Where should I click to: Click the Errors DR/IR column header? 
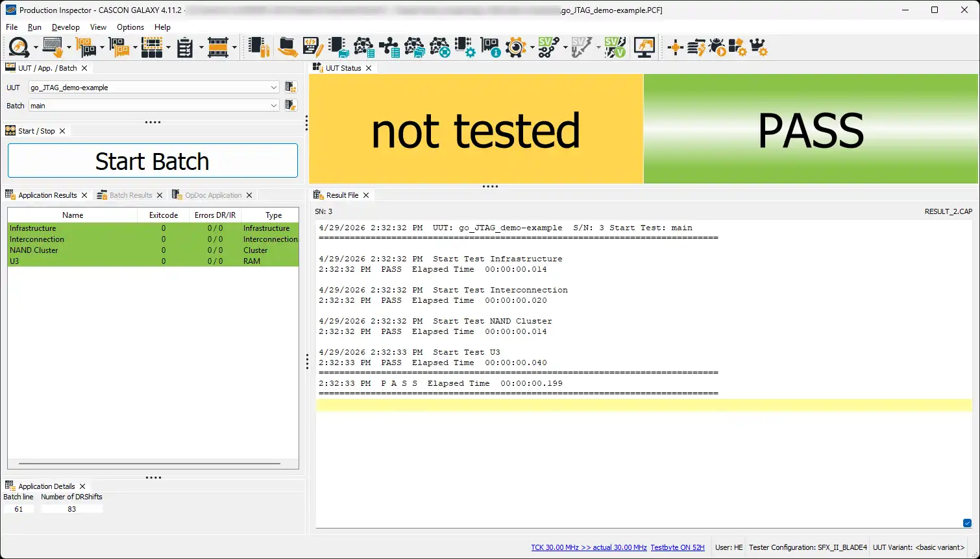[215, 215]
